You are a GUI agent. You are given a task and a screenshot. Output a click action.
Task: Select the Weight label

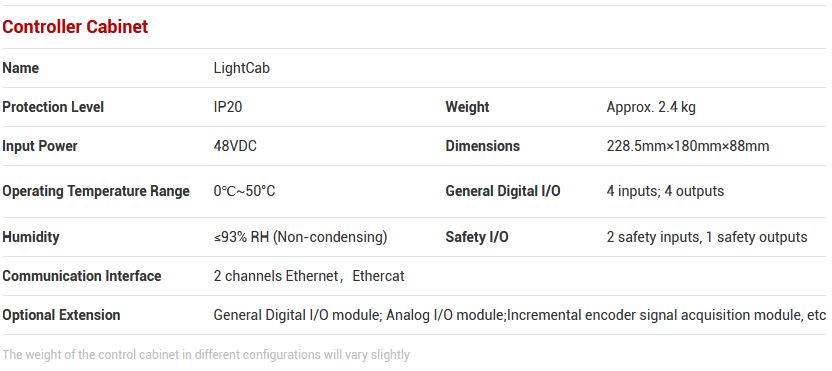pyautogui.click(x=467, y=107)
